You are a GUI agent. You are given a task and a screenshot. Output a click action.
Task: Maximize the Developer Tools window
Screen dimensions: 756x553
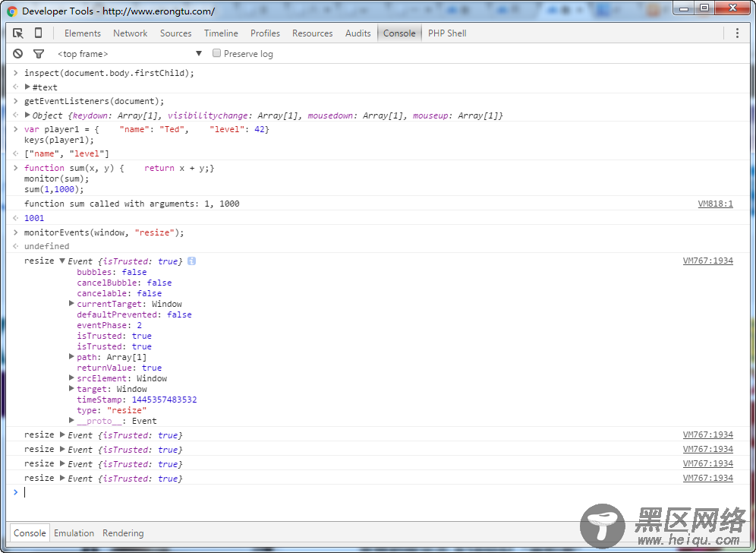point(704,8)
